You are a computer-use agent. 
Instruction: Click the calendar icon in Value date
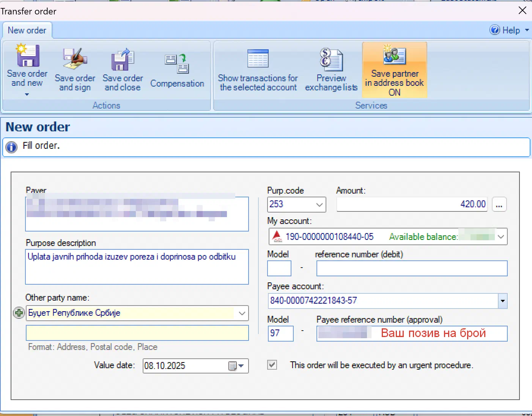233,366
